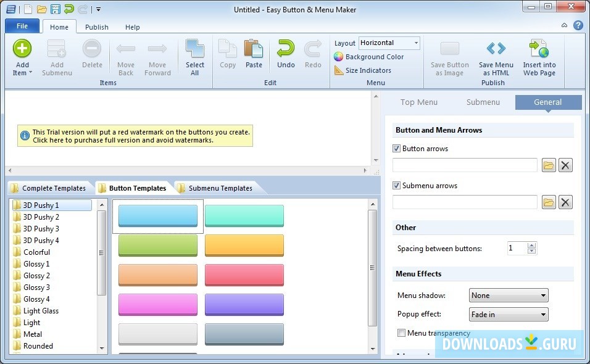Open the Help question mark icon
The height and width of the screenshot is (364, 590).
578,25
